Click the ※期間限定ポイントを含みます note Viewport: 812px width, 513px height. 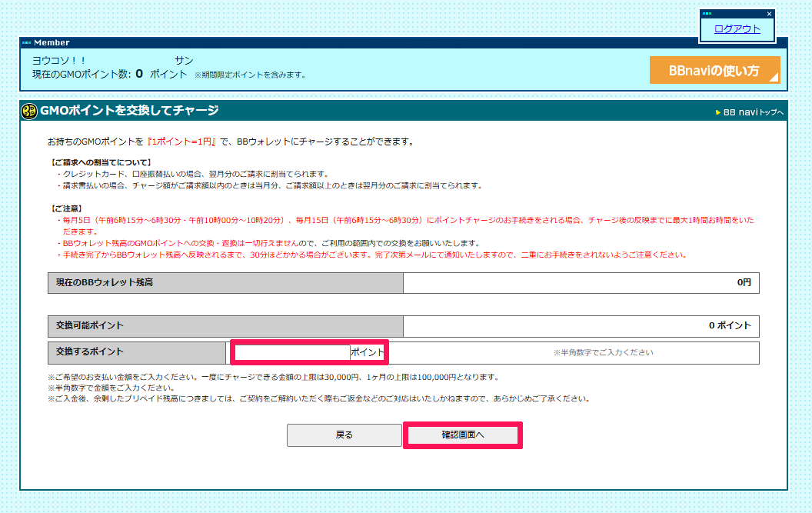251,75
